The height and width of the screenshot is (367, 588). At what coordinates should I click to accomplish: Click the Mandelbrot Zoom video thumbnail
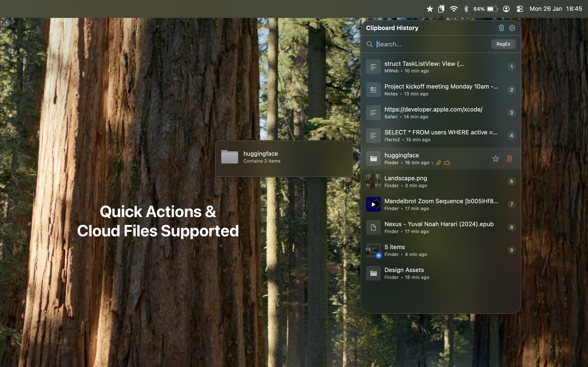pos(373,204)
